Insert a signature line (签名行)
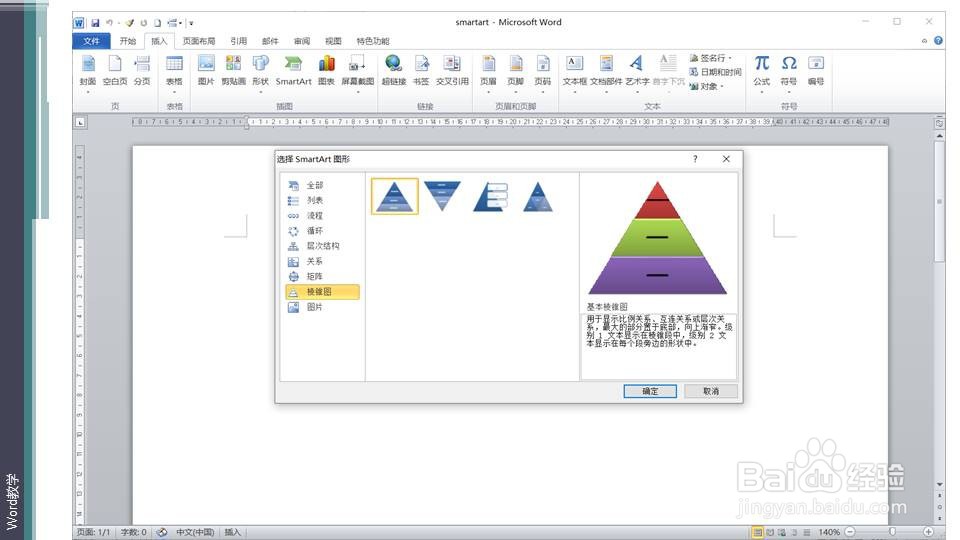 point(711,58)
